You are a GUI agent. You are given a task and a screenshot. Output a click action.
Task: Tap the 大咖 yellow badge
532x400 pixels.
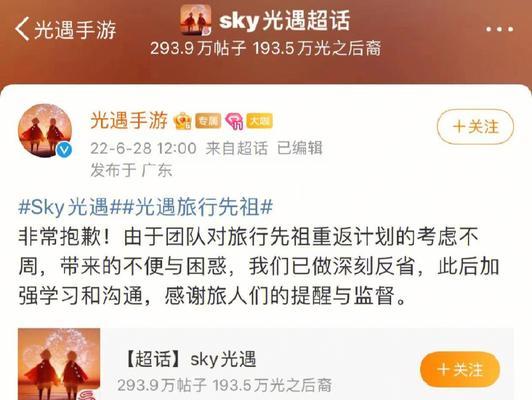(x=260, y=120)
